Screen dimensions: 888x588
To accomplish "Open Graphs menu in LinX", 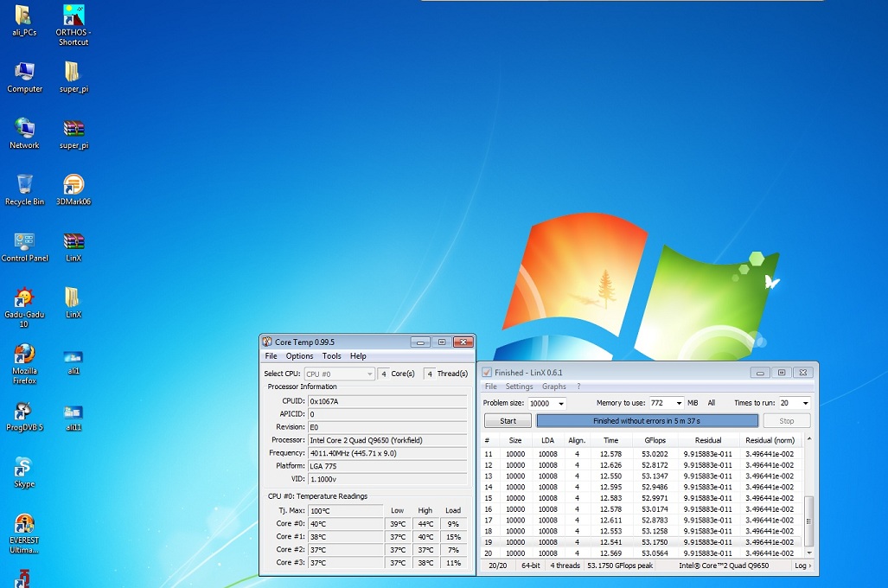I will click(x=554, y=387).
